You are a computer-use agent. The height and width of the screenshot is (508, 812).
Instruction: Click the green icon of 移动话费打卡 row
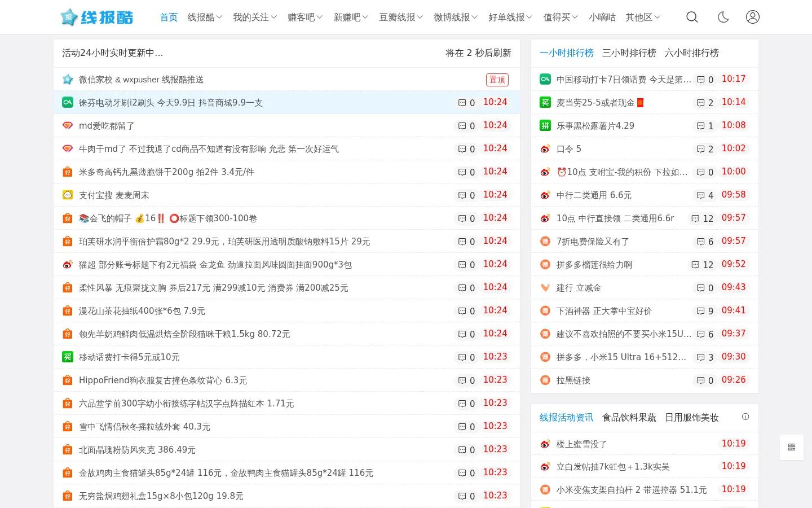(68, 357)
